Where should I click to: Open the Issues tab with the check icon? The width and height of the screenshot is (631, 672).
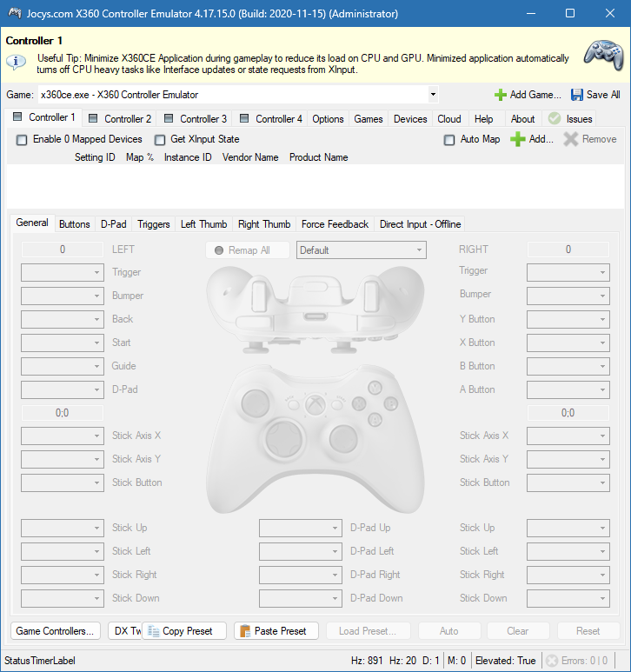coord(555,119)
